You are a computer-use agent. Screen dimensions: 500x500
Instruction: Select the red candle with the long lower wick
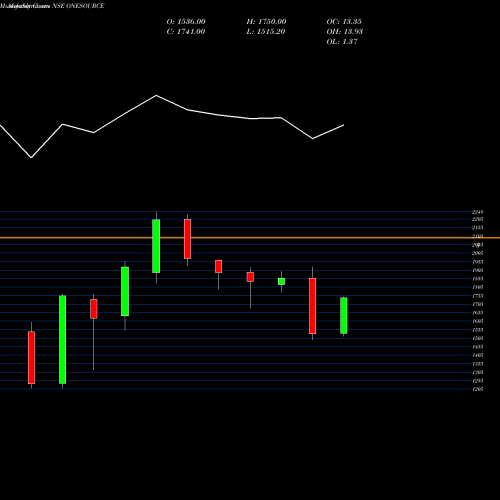point(94,309)
